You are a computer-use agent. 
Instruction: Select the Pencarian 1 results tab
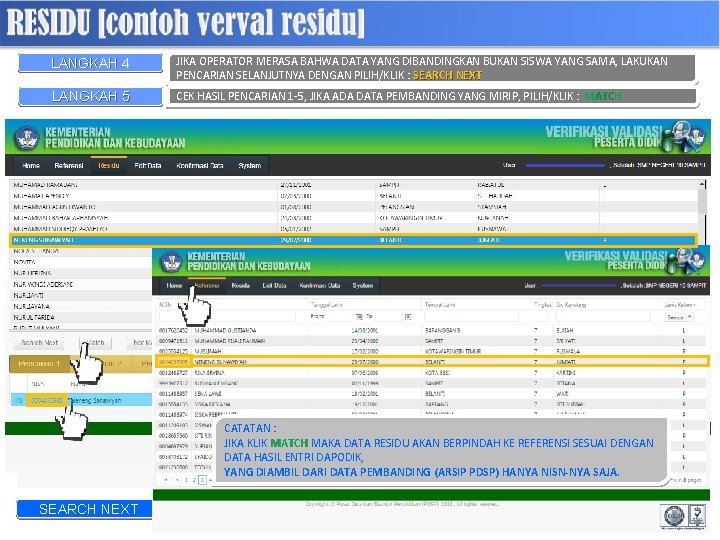pyautogui.click(x=39, y=364)
